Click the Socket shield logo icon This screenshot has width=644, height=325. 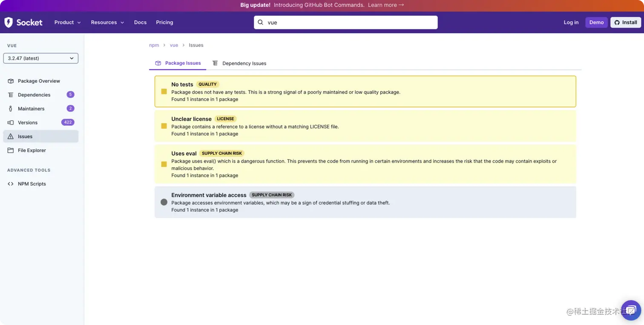(9, 22)
